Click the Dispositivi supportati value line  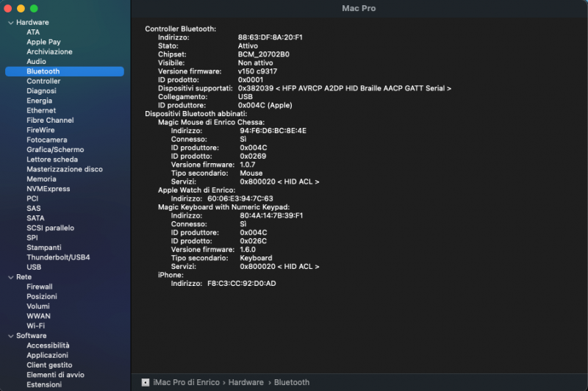344,88
